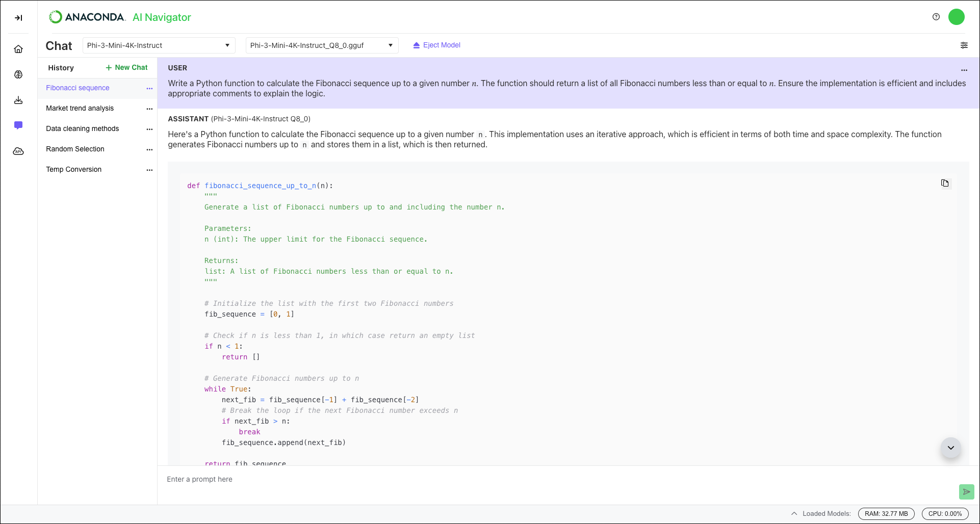
Task: Click Eject Model
Action: click(437, 45)
